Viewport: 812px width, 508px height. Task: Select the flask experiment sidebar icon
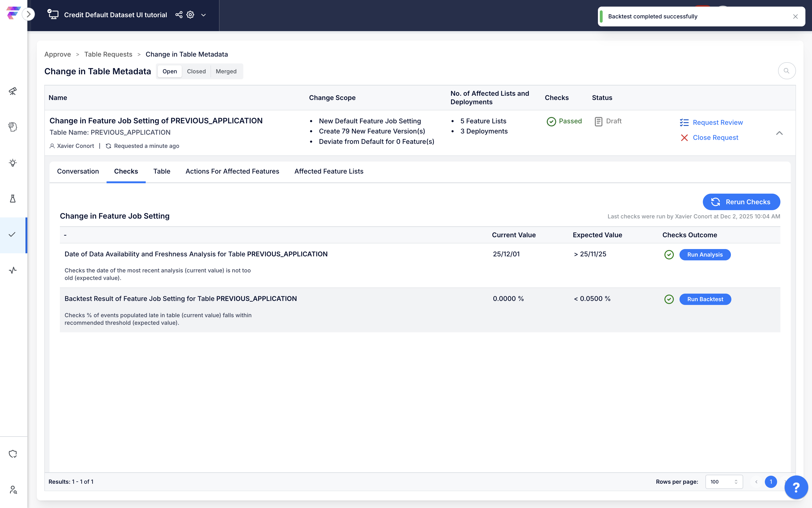[13, 199]
